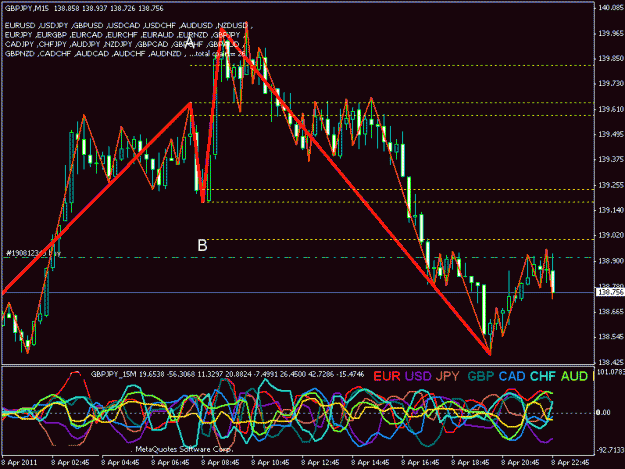Click the 139.255 price axis label
This screenshot has height=469, width=625.
[x=611, y=185]
